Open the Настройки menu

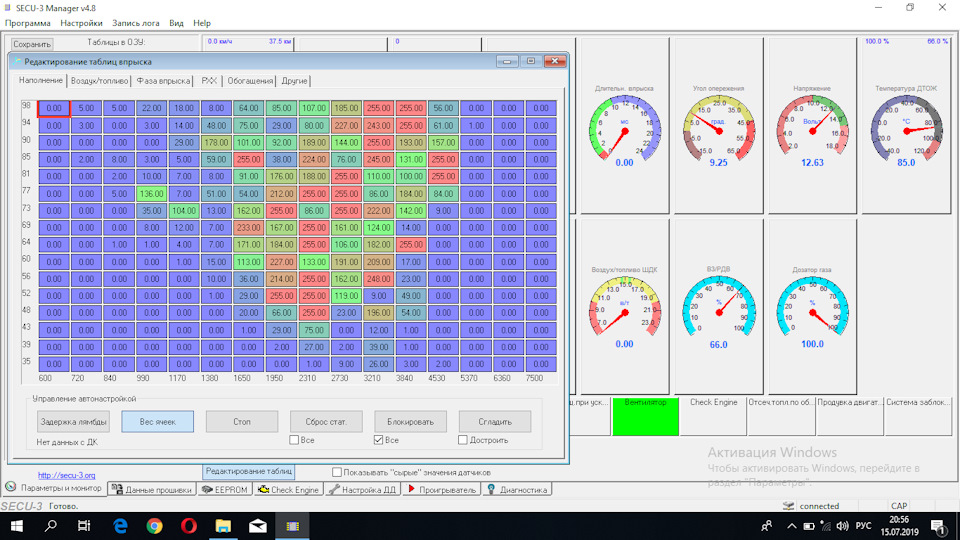(x=81, y=23)
